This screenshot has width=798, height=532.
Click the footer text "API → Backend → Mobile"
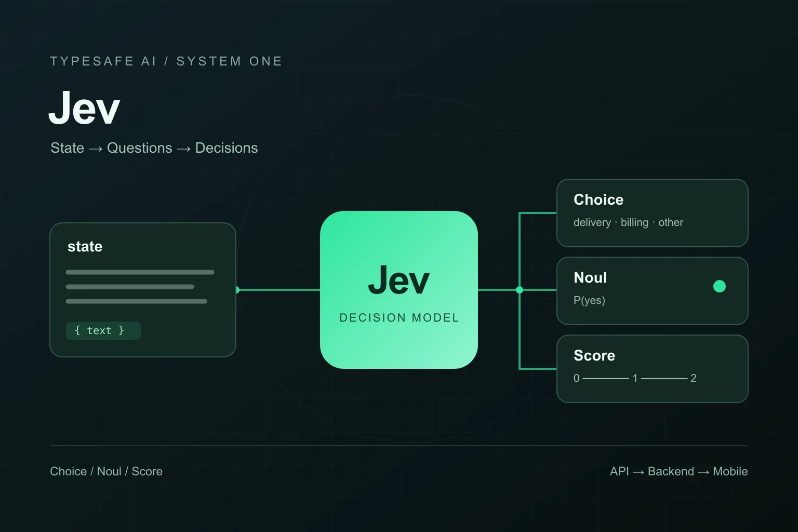pyautogui.click(x=679, y=471)
